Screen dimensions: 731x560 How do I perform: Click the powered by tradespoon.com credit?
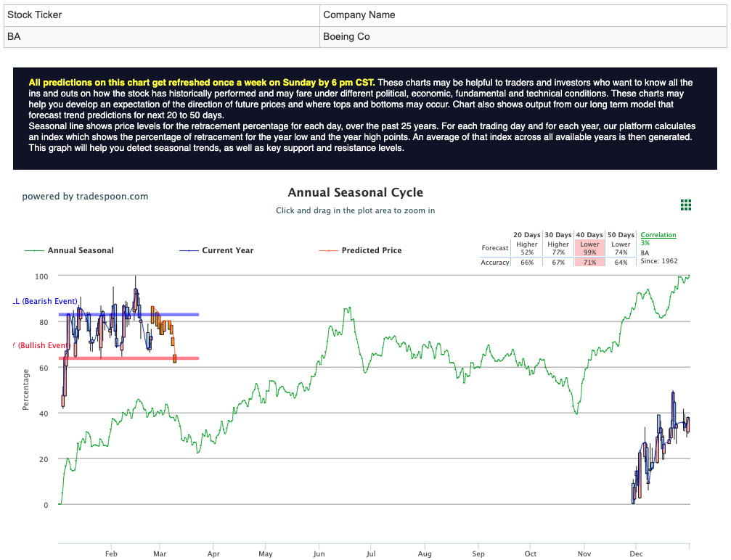85,196
